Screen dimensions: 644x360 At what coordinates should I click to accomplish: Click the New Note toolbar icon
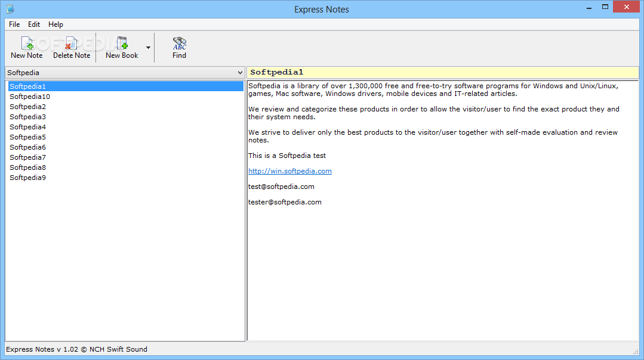click(x=27, y=48)
